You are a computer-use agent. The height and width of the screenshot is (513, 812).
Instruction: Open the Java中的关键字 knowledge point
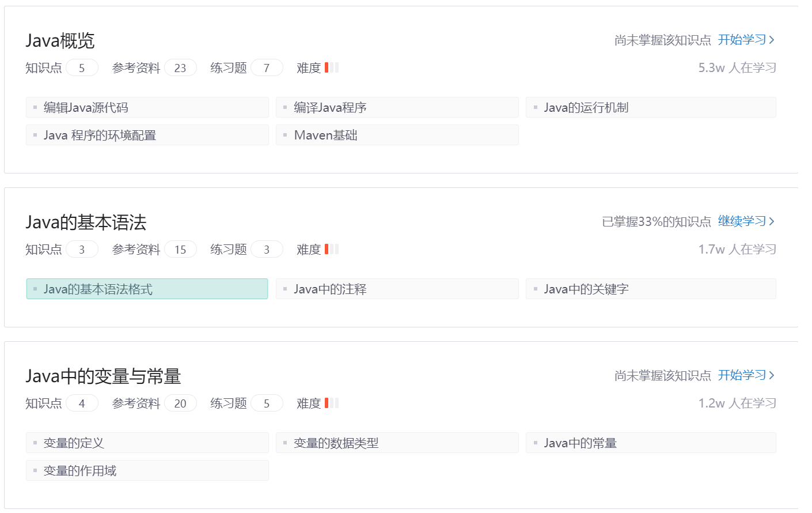pyautogui.click(x=651, y=289)
